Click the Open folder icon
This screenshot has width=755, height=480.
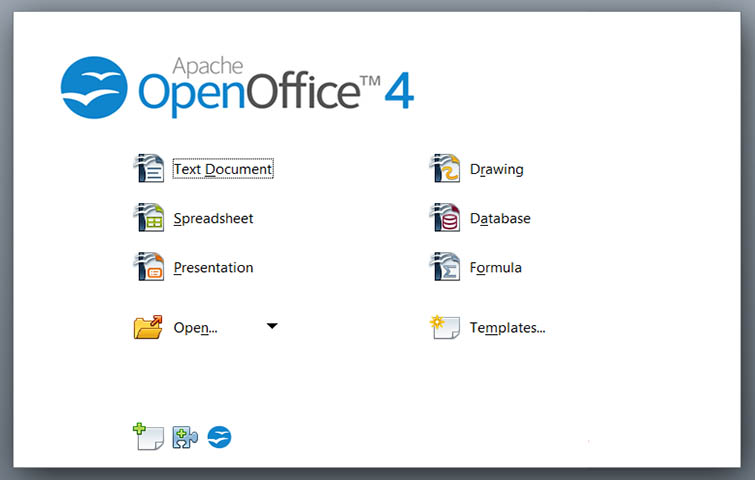[x=148, y=327]
